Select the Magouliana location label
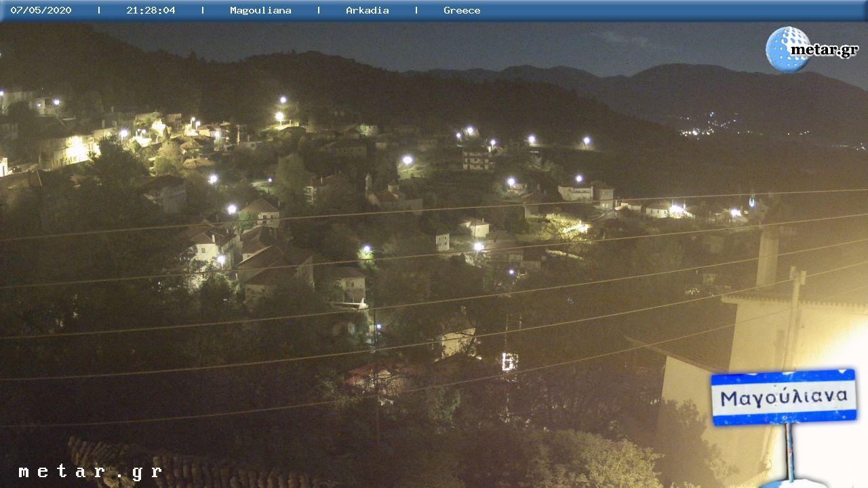 tap(260, 10)
